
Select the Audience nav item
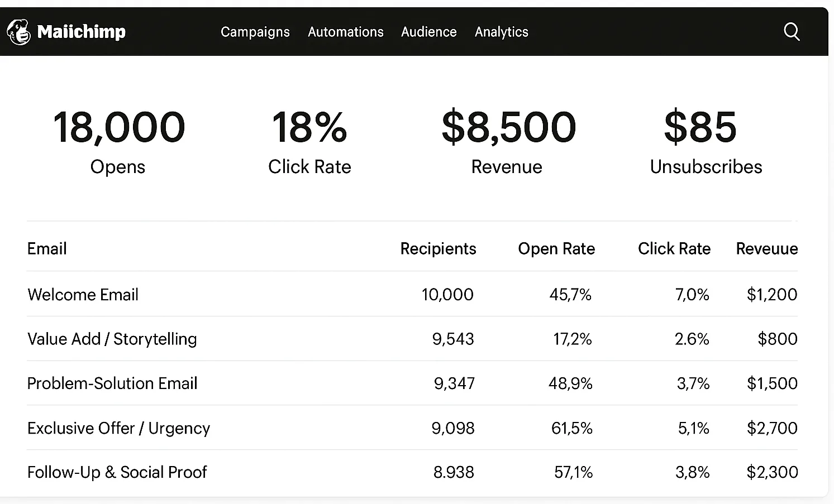(428, 32)
